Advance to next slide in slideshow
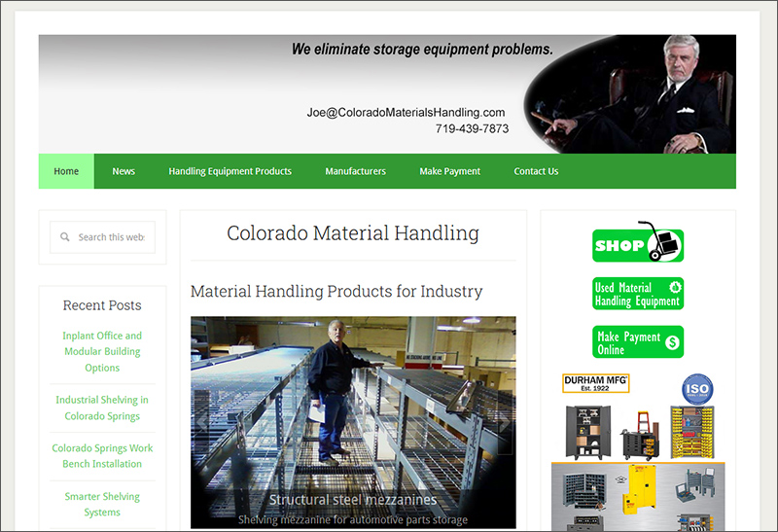The image size is (778, 532). [505, 422]
